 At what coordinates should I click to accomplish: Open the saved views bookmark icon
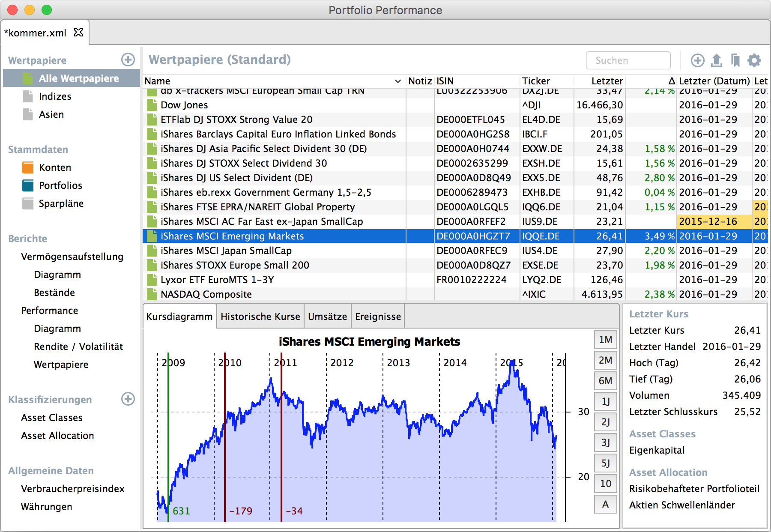[x=735, y=60]
